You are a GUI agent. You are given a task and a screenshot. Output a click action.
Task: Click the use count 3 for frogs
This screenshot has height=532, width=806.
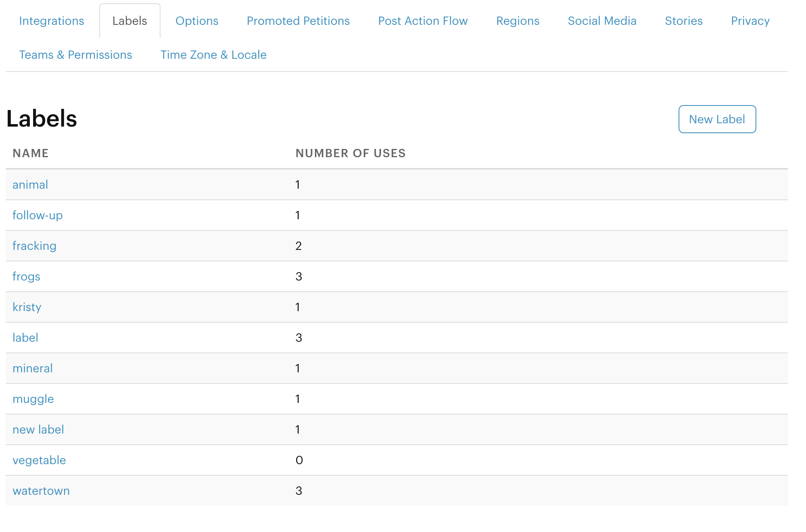pyautogui.click(x=299, y=276)
